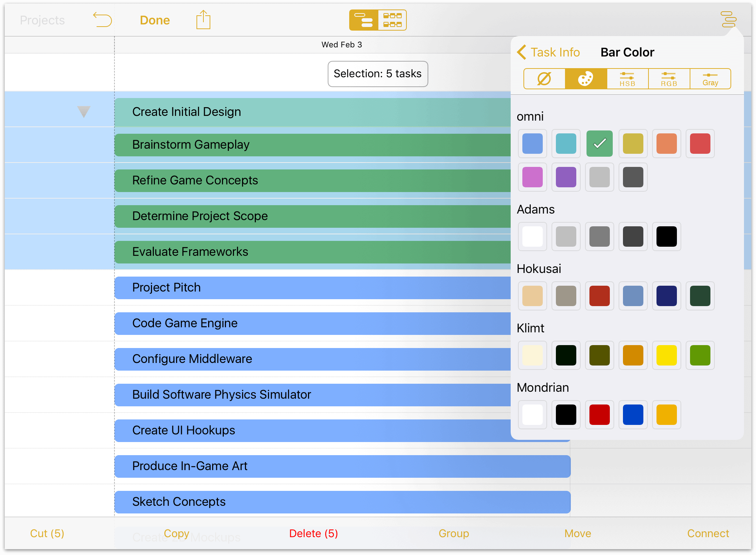Go back to Task Info
The height and width of the screenshot is (555, 756).
(x=548, y=52)
